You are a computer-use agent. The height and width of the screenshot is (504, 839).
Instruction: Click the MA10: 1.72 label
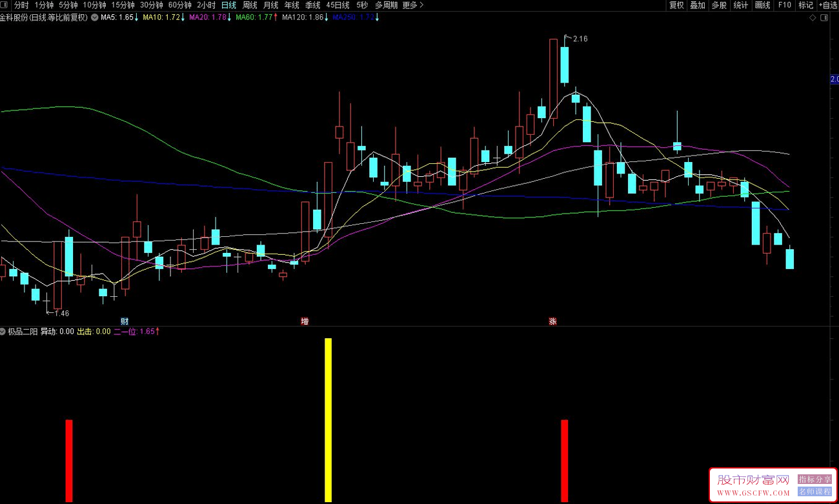(164, 17)
